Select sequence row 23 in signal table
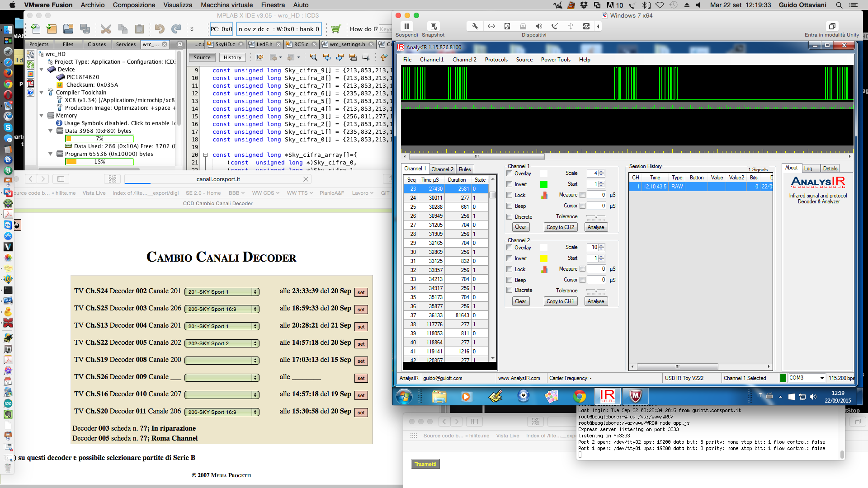868x488 pixels. coord(446,189)
